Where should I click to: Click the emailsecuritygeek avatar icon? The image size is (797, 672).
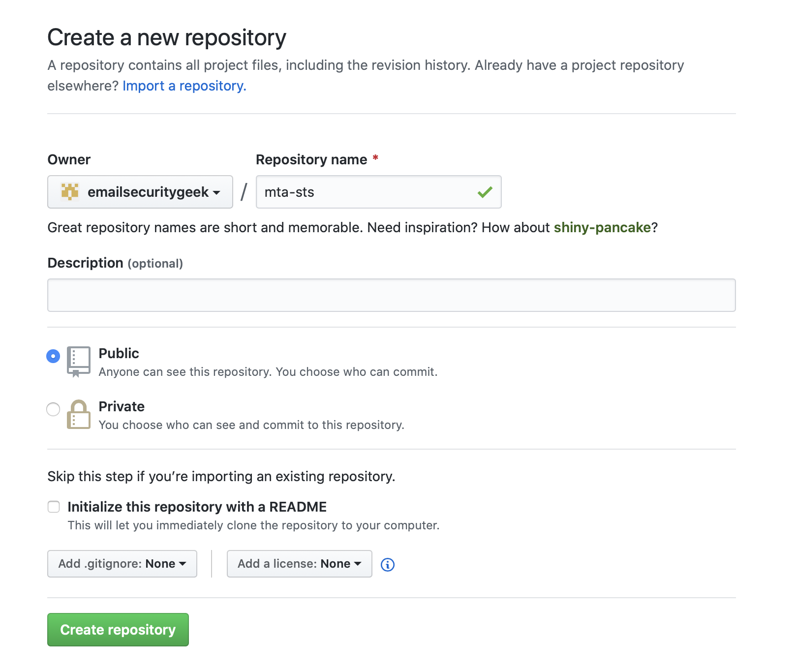tap(70, 192)
